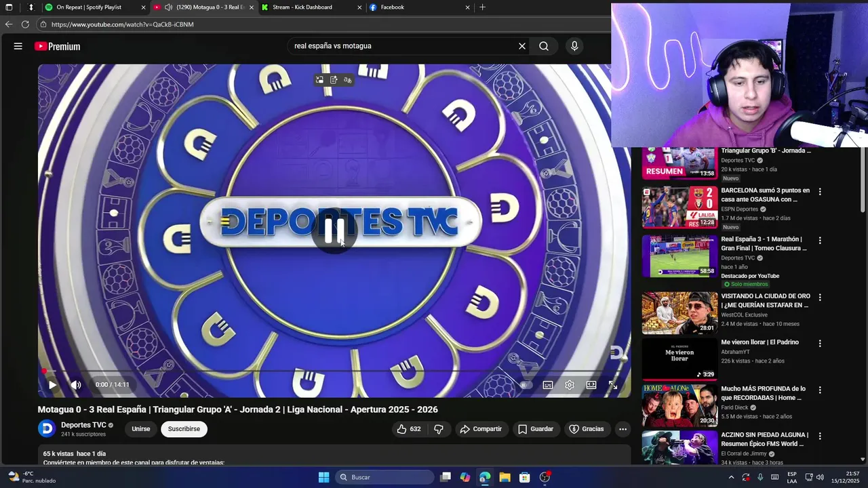This screenshot has height=488, width=868.
Task: Reload the page
Action: coord(25,24)
